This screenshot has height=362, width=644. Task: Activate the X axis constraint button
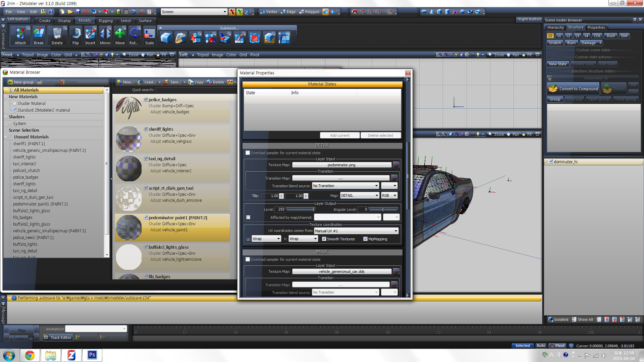(x=232, y=12)
